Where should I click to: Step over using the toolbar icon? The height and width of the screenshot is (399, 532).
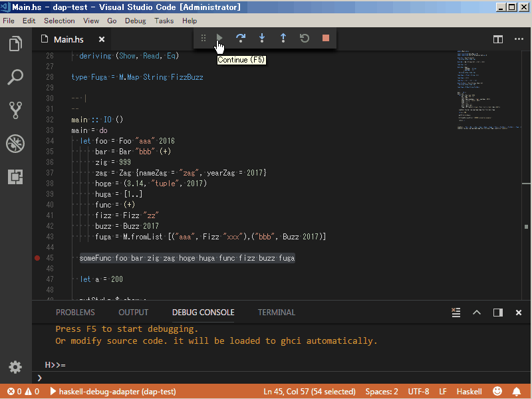[x=241, y=38]
